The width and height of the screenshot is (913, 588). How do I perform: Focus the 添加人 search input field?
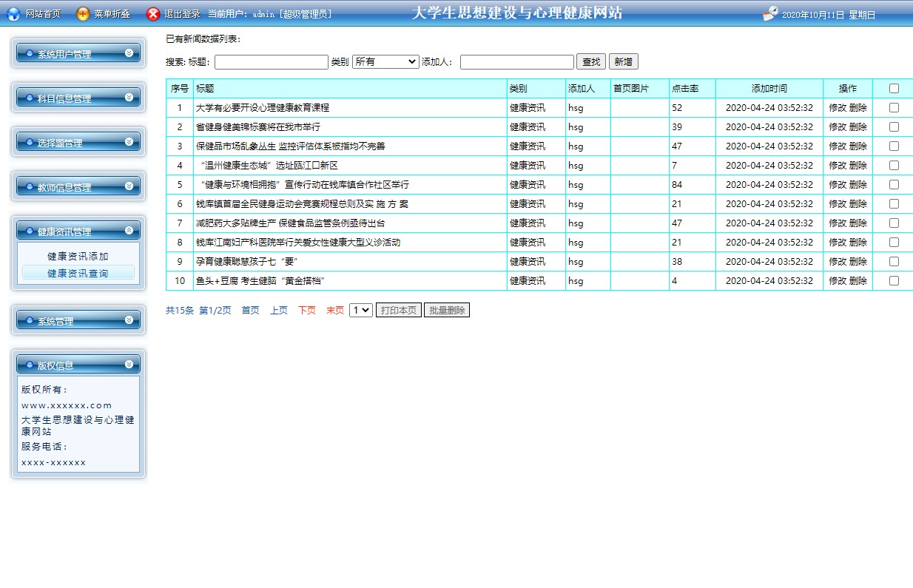pyautogui.click(x=517, y=62)
